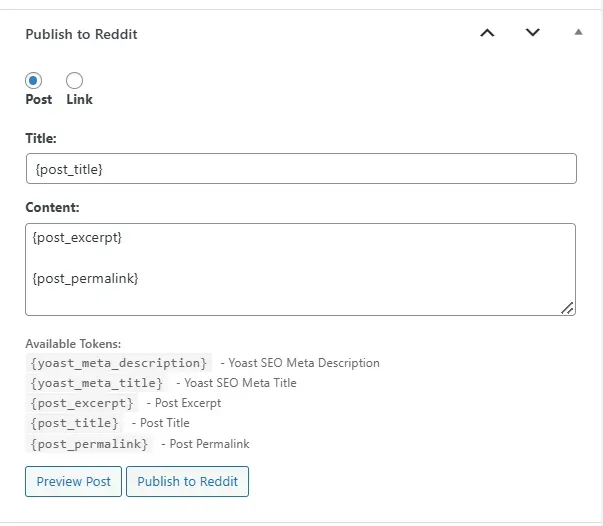The image size is (603, 526).
Task: Select the Post radio button
Action: pyautogui.click(x=33, y=81)
